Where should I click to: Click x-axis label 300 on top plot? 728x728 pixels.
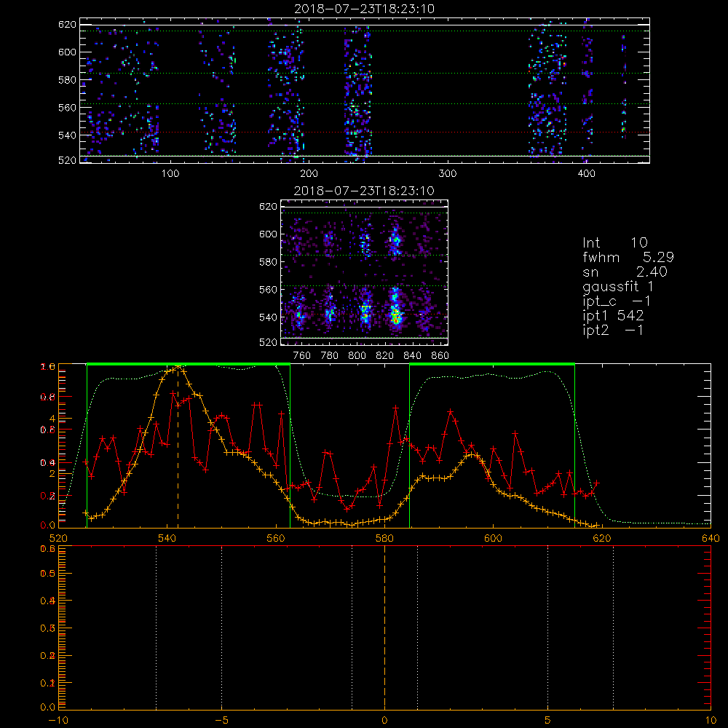pos(448,174)
